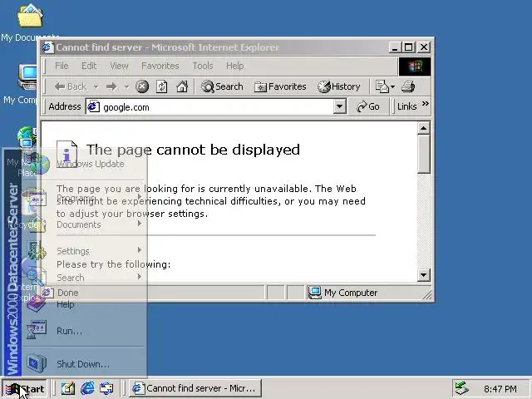Click the Settings icon in Start menu
The image size is (532, 399).
tap(36, 250)
